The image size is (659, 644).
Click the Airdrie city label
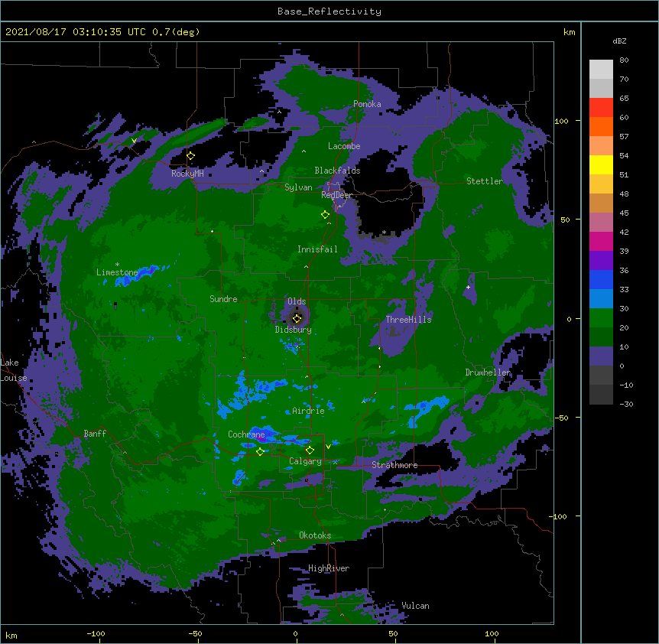click(x=308, y=411)
